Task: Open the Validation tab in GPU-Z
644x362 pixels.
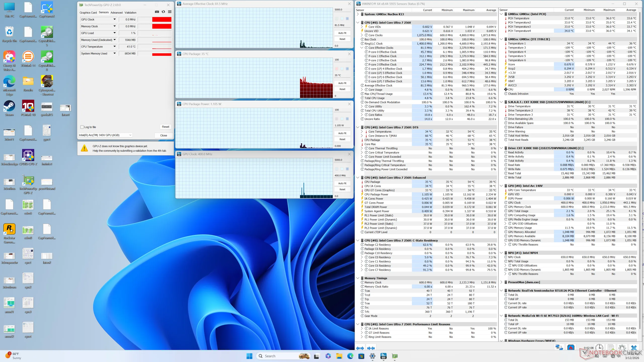Action: [130, 13]
